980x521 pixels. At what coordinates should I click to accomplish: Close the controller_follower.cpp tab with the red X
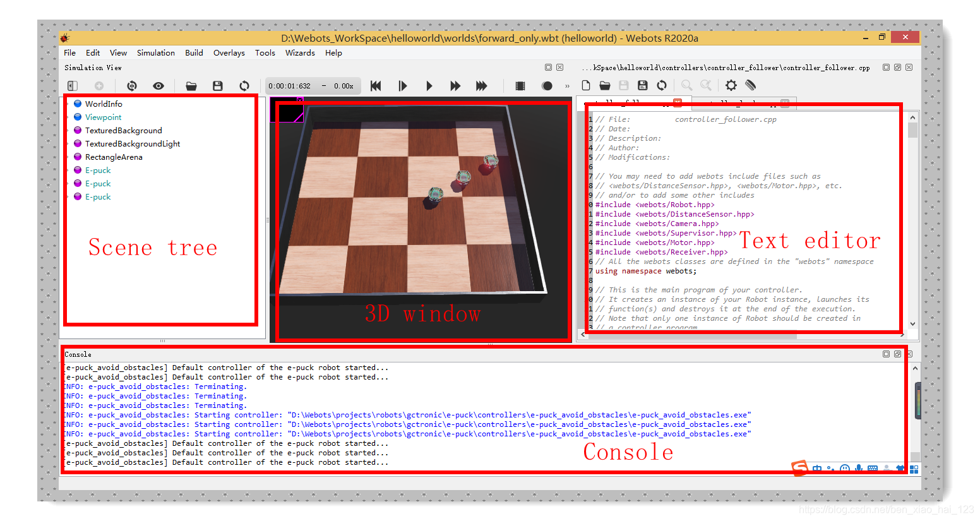[x=678, y=102]
